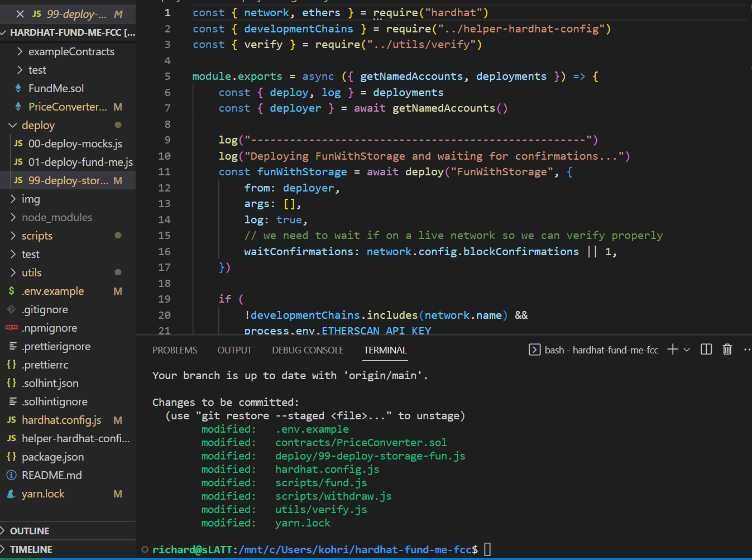The height and width of the screenshot is (560, 752).
Task: Open the .npmignore file
Action: coord(68,328)
